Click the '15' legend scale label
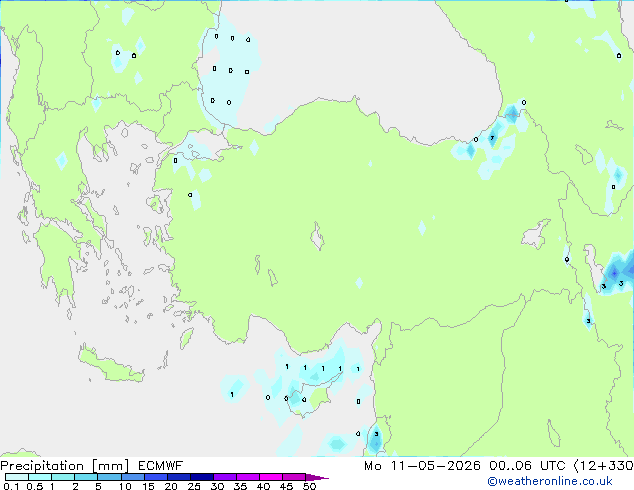This screenshot has height=490, width=634. pos(148,486)
